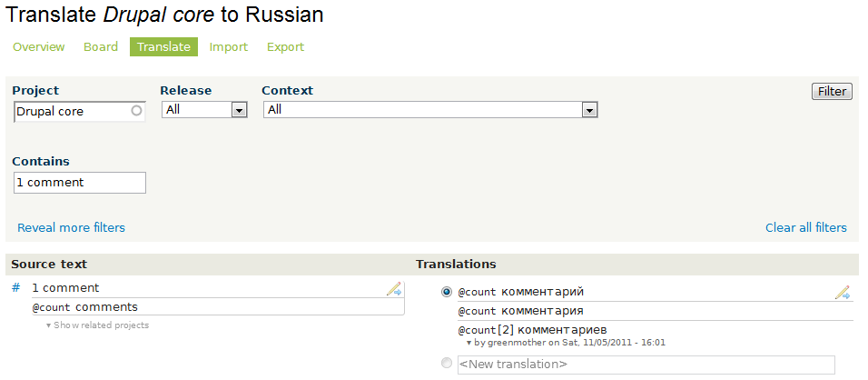Open the Board tab

tap(101, 47)
